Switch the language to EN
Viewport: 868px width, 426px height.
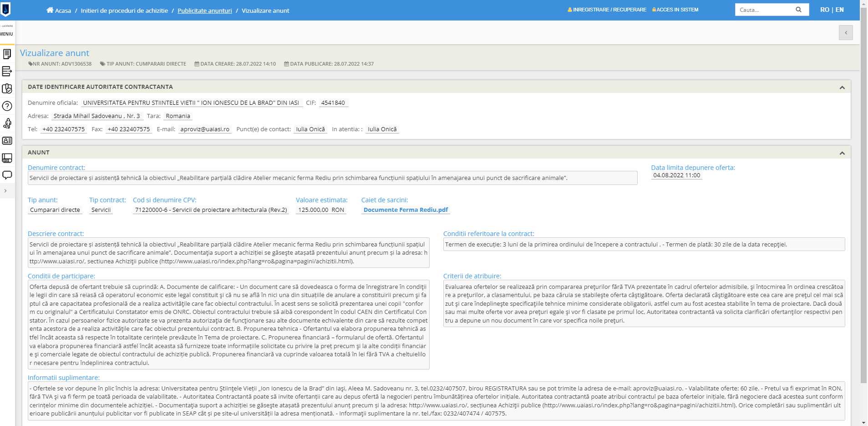840,10
